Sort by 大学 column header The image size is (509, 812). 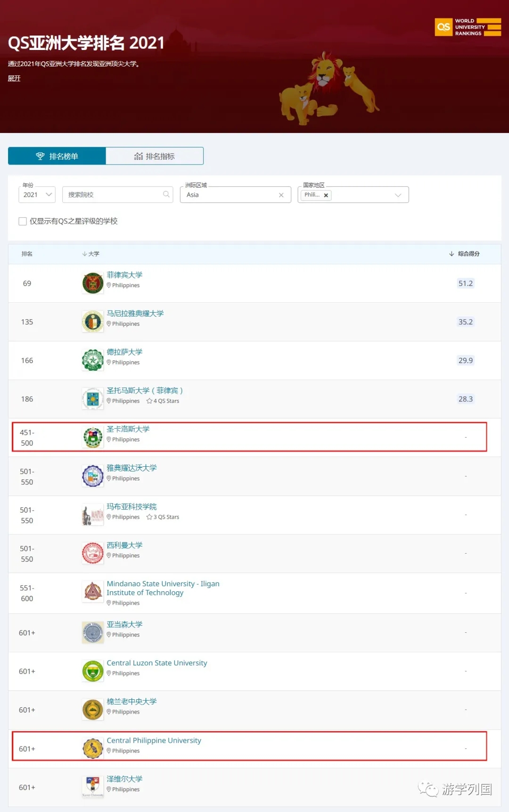click(90, 254)
